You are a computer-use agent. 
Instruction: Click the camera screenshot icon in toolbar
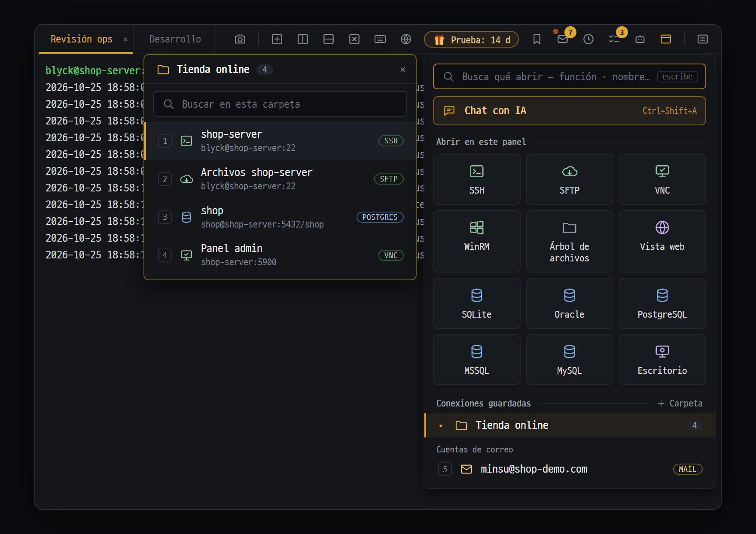tap(240, 39)
